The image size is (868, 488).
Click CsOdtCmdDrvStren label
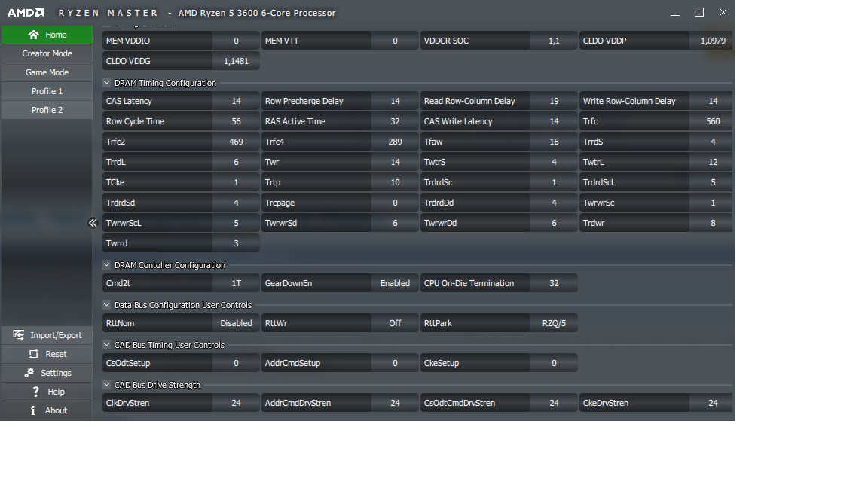tap(460, 404)
